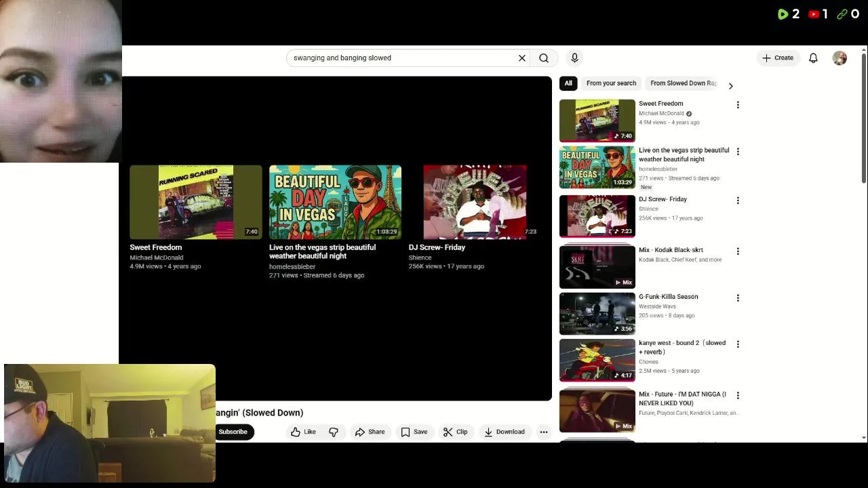
Task: Click DJ Screw- Friday title in sidebar
Action: pyautogui.click(x=663, y=199)
